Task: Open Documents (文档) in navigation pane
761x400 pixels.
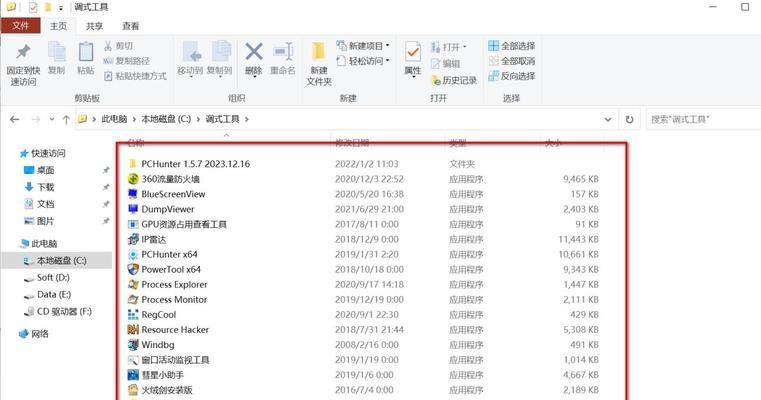Action: (39, 204)
